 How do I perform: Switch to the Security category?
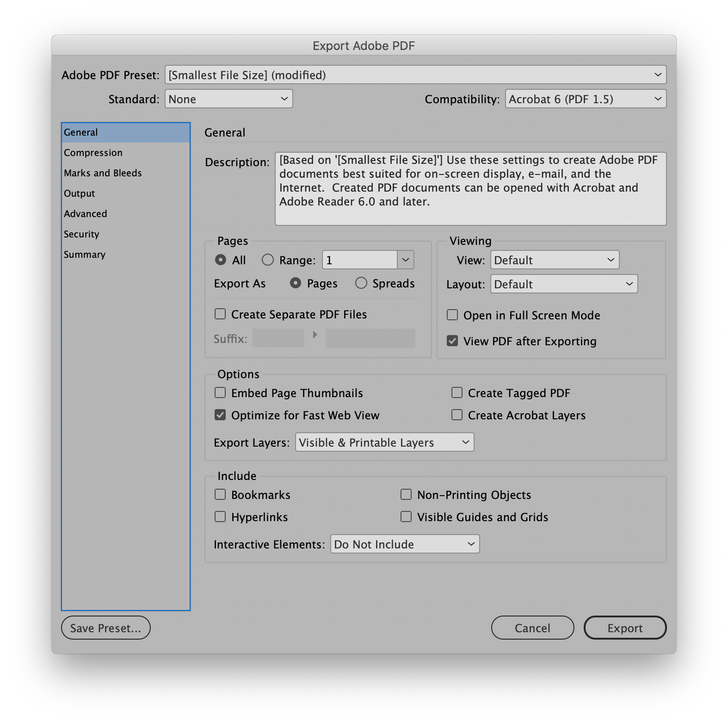click(126, 234)
